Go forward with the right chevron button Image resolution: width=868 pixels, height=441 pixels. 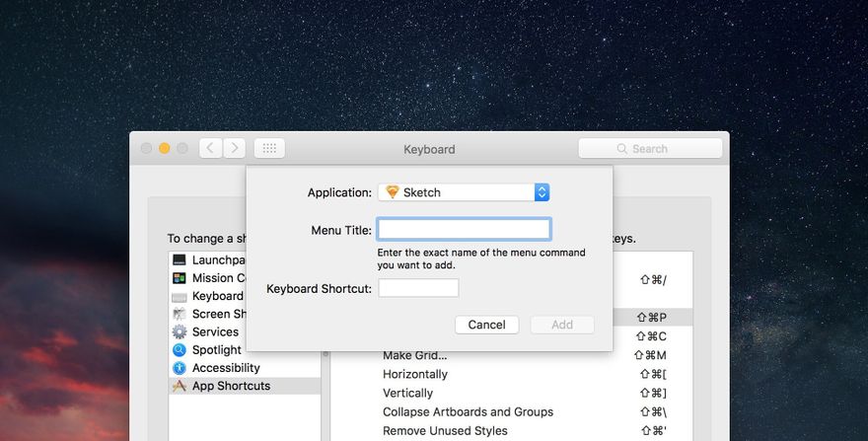234,148
